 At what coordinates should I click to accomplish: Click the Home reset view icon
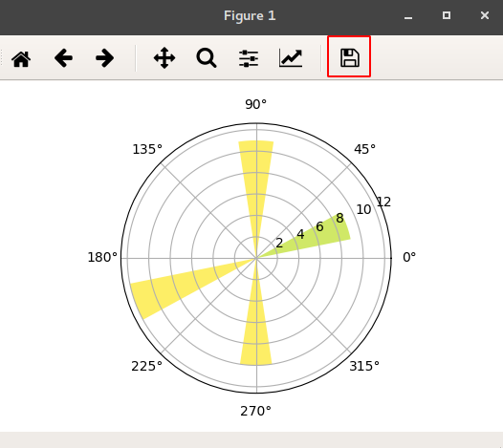pos(21,58)
